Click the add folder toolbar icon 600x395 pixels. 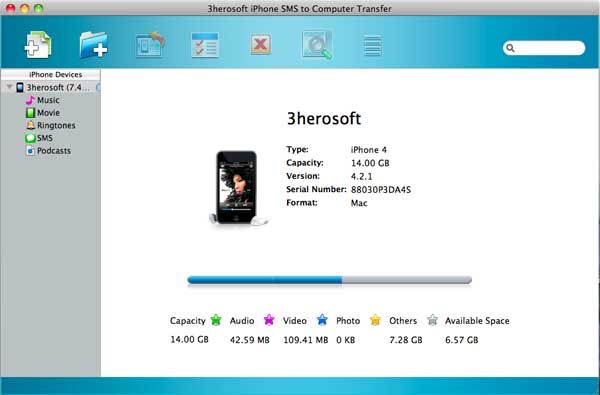point(94,45)
